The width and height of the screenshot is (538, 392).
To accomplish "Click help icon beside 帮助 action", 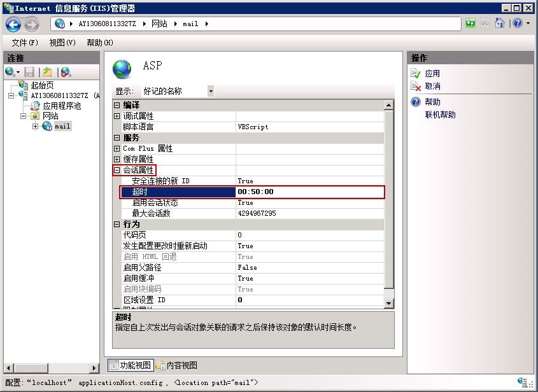I will coord(416,102).
